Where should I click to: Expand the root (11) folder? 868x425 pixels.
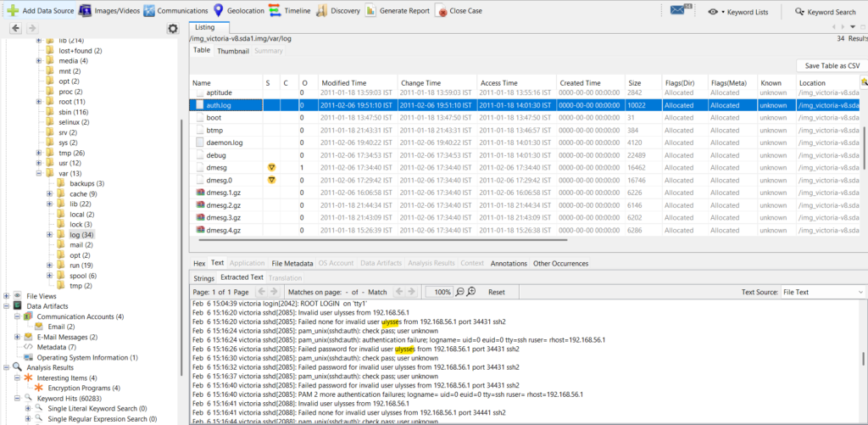pyautogui.click(x=39, y=102)
